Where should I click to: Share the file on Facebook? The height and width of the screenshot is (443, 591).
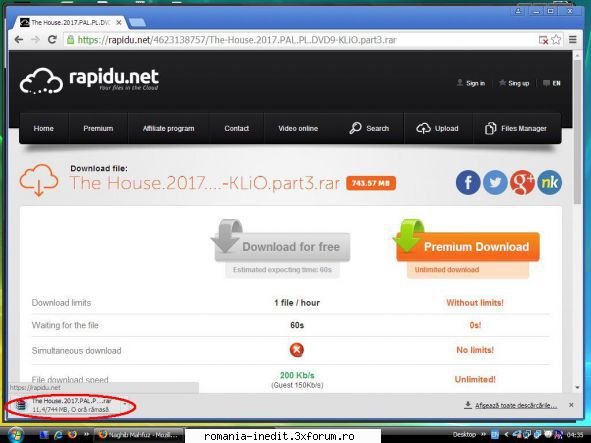pyautogui.click(x=468, y=182)
